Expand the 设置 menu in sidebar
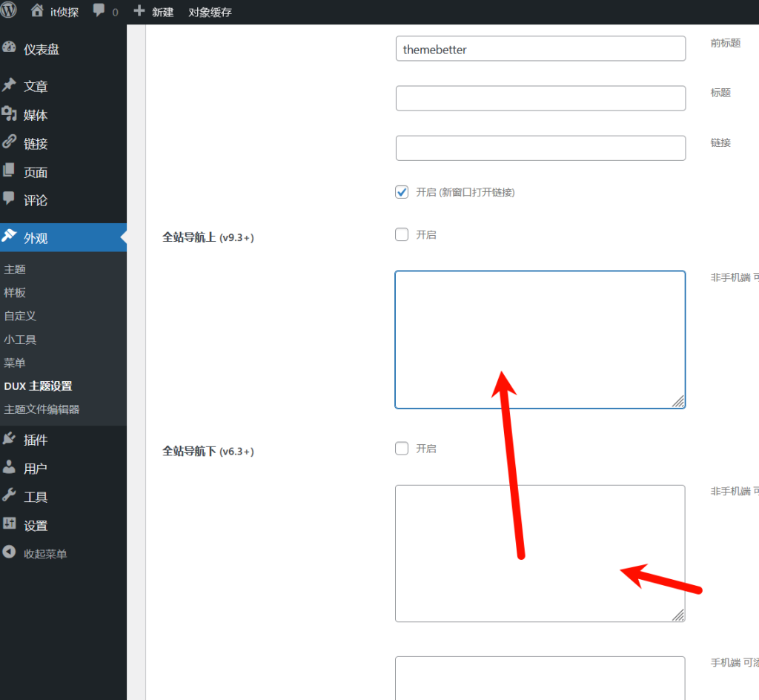 point(36,525)
